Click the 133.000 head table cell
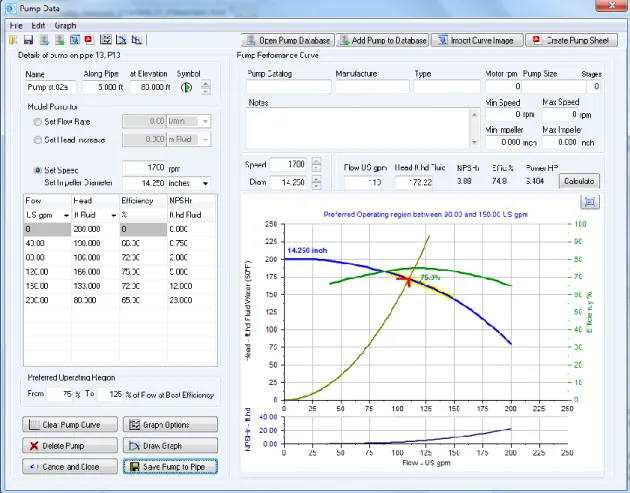Viewport: 630px width, 493px height. [95, 286]
